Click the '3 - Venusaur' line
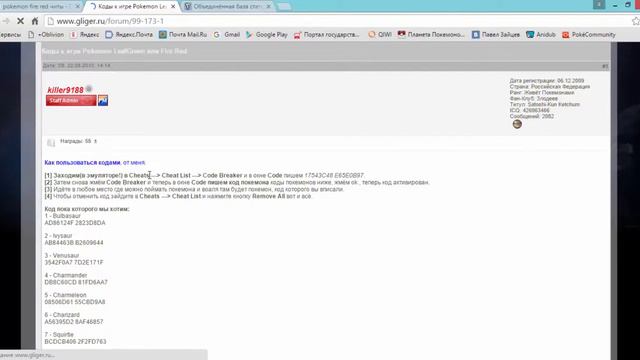Screen dimensions: 640x360 click(62, 256)
